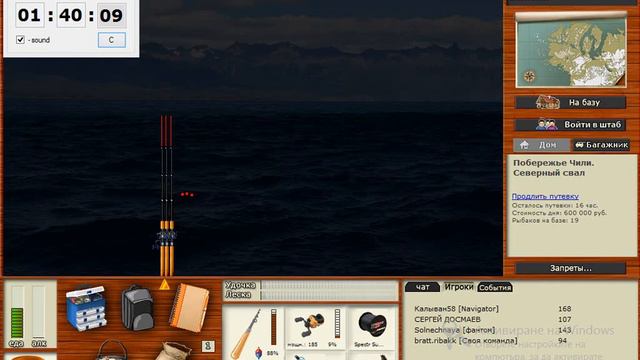This screenshot has height=360, width=640.
Task: Click the standing fishing rods
Action: pyautogui.click(x=167, y=195)
